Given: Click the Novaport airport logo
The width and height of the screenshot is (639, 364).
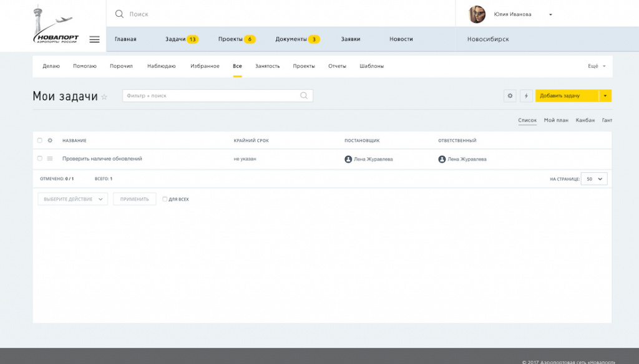Looking at the screenshot, I should 56,26.
